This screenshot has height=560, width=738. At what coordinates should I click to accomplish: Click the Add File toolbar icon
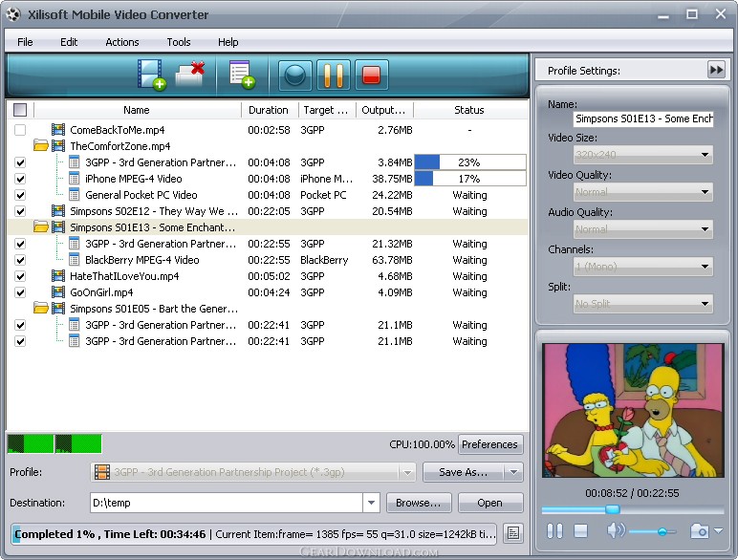coord(152,75)
